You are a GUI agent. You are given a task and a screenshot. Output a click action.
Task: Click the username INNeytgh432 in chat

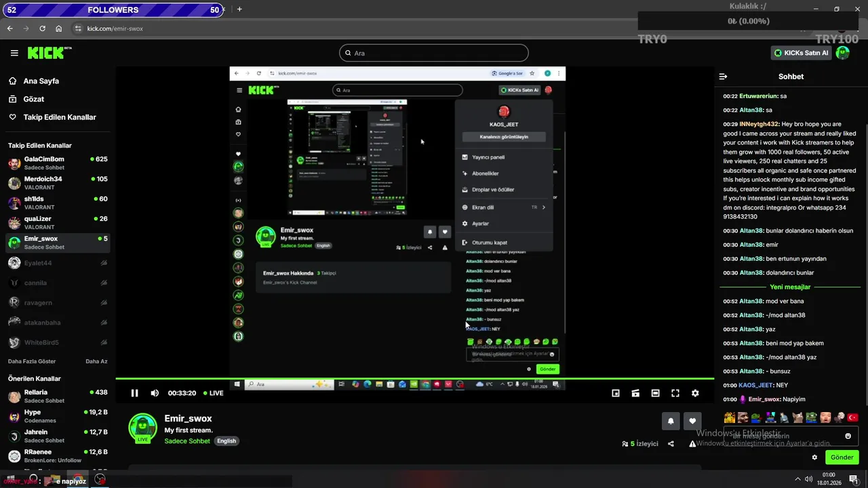[x=759, y=124]
